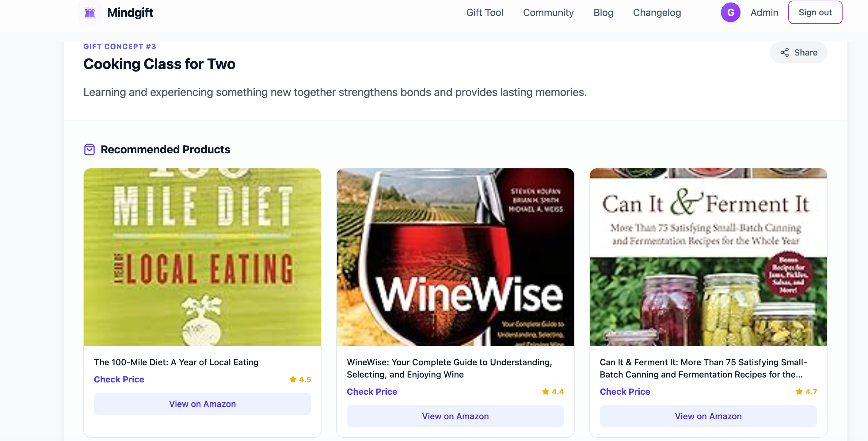Check Price for Can It & Ferment It
The image size is (868, 441).
pos(625,391)
